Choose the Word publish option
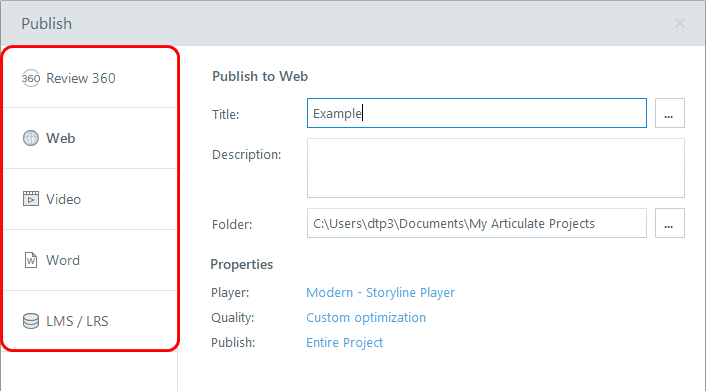The width and height of the screenshot is (706, 391). point(90,260)
